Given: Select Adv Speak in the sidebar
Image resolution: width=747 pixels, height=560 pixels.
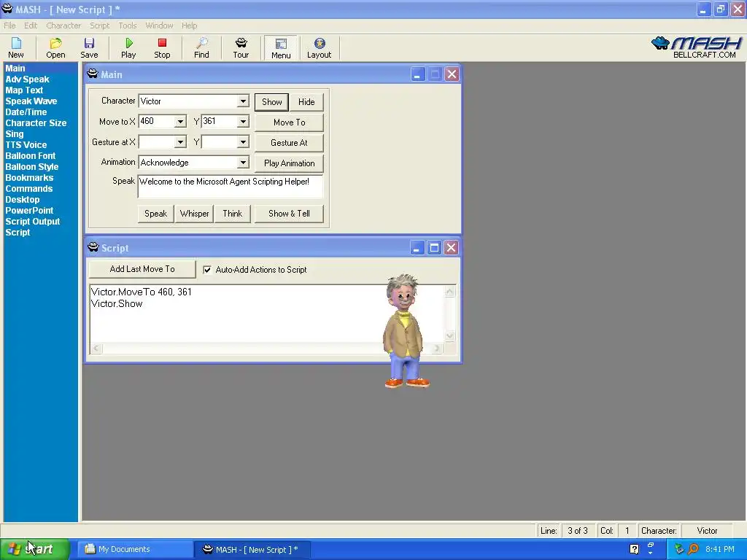Looking at the screenshot, I should pos(27,79).
